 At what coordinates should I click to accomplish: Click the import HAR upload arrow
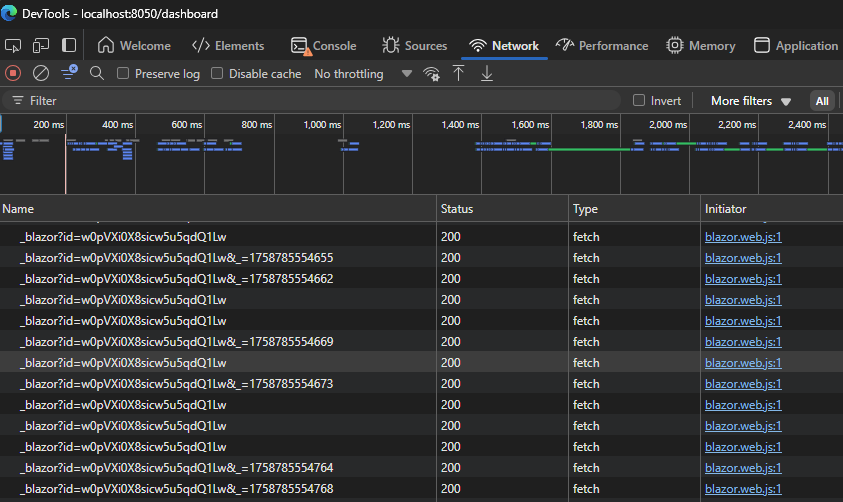(x=459, y=73)
